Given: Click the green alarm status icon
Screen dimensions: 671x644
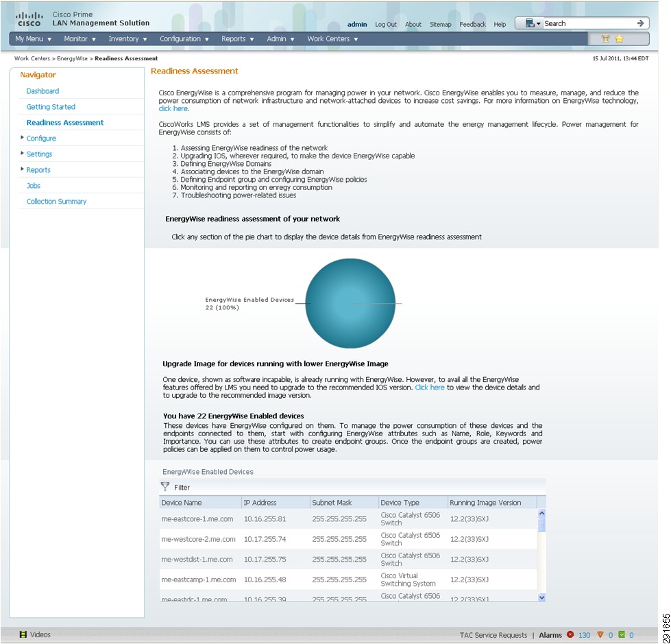Looking at the screenshot, I should tap(622, 634).
